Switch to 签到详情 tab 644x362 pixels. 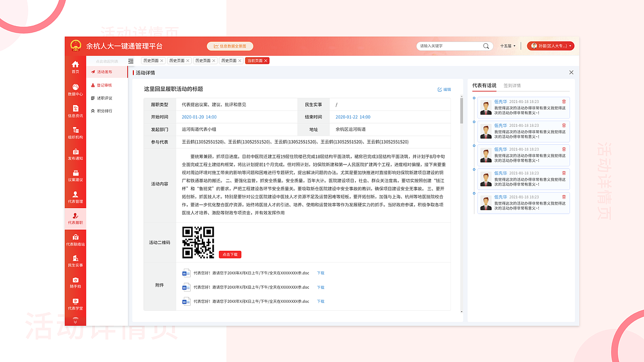[512, 85]
